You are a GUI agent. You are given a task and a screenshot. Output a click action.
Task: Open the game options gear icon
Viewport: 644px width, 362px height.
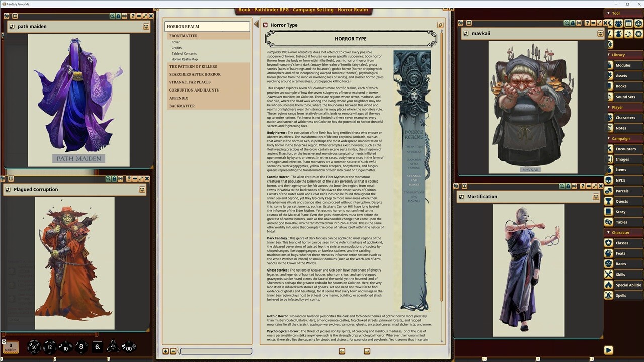[638, 33]
